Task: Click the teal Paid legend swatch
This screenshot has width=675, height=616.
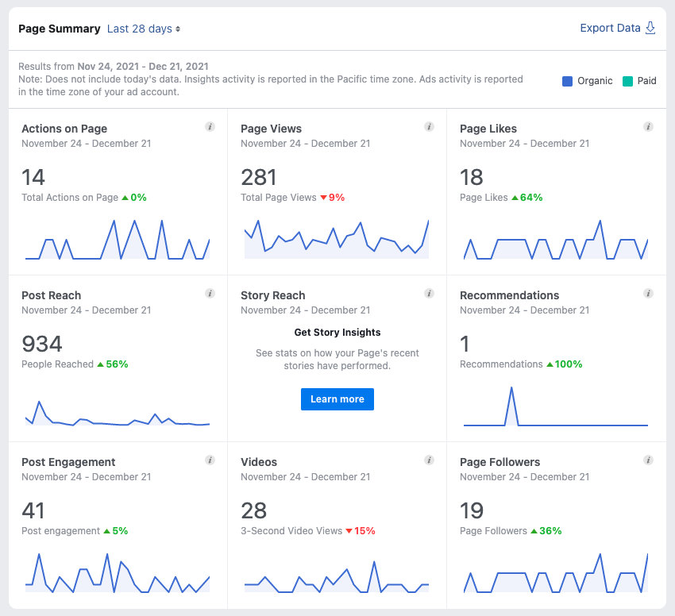Action: (x=627, y=81)
